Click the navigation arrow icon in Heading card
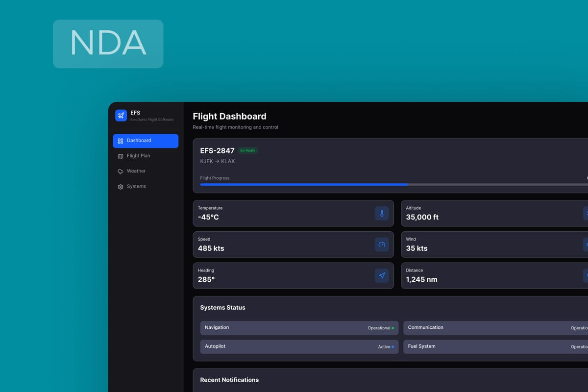Screen dimensions: 588x392 click(382, 275)
